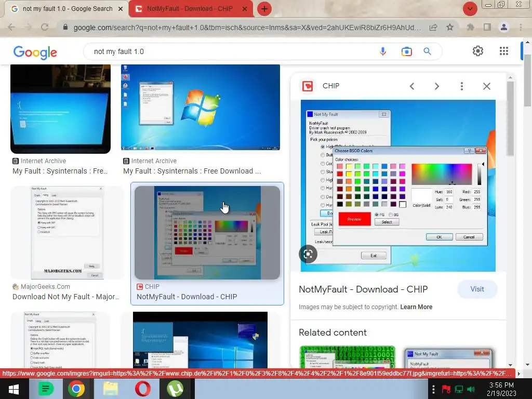
Task: Select the Windows 7 desktop thumbnail
Action: point(201,107)
